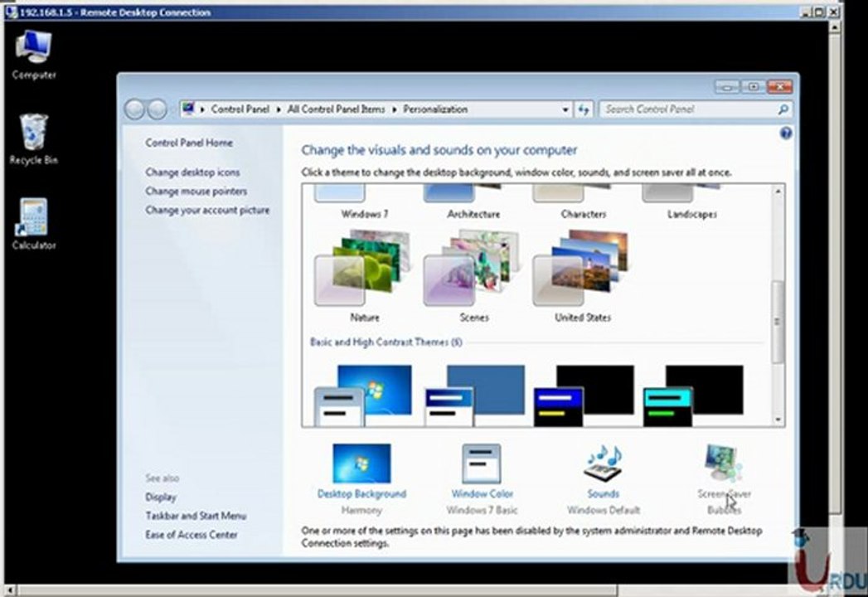
Task: Select the Recycle Bin desktop icon
Action: click(x=33, y=139)
